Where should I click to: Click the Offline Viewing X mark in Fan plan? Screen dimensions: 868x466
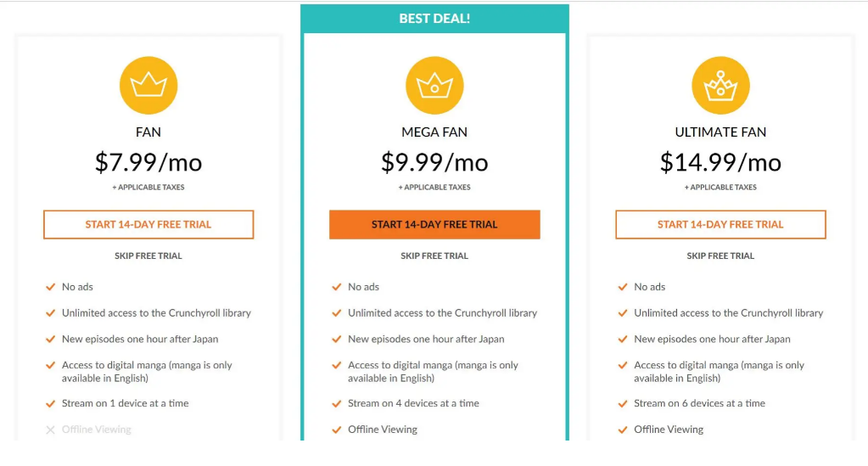click(50, 430)
